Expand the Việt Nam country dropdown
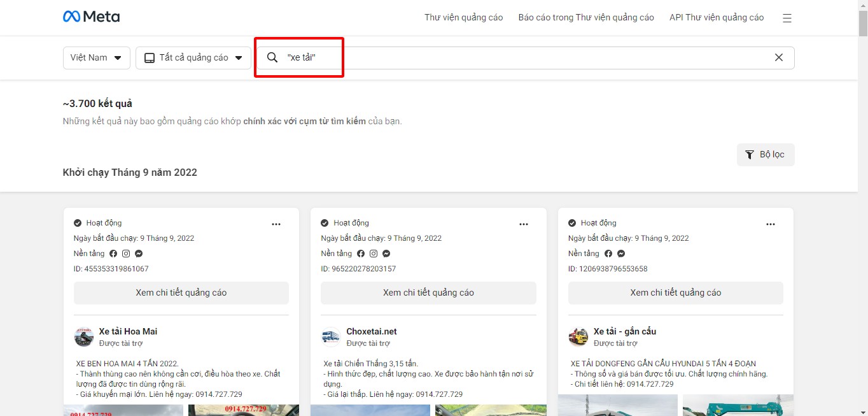Image resolution: width=868 pixels, height=416 pixels. click(97, 57)
